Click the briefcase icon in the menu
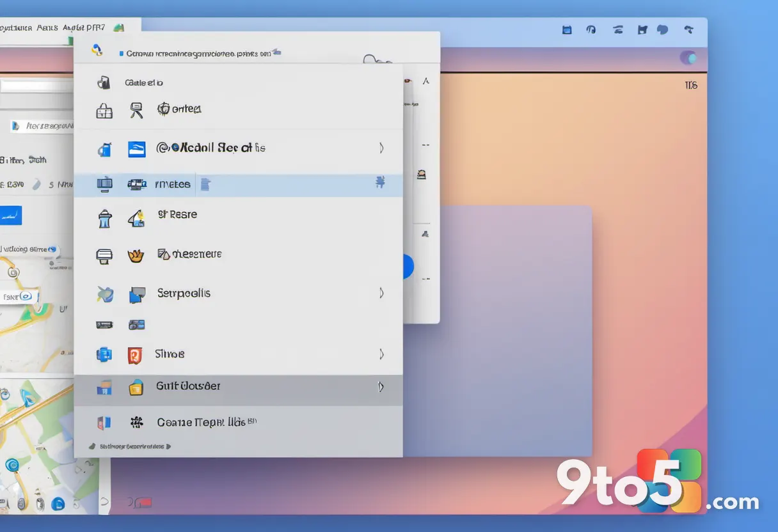778x532 pixels. tap(104, 111)
